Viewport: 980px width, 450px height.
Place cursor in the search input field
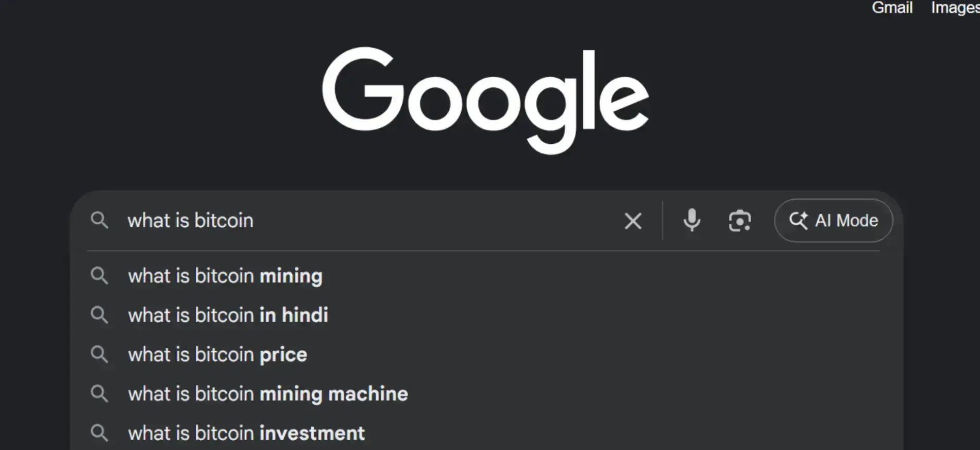click(361, 221)
